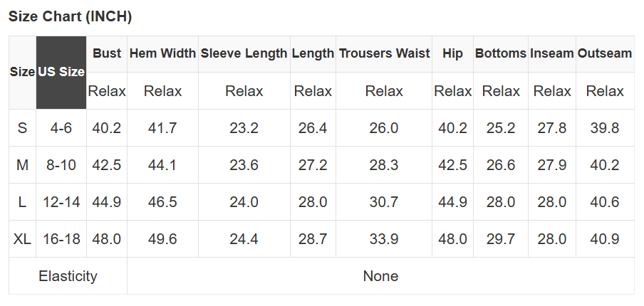The width and height of the screenshot is (644, 306).
Task: Select the 28.7 length value
Action: [x=313, y=239]
